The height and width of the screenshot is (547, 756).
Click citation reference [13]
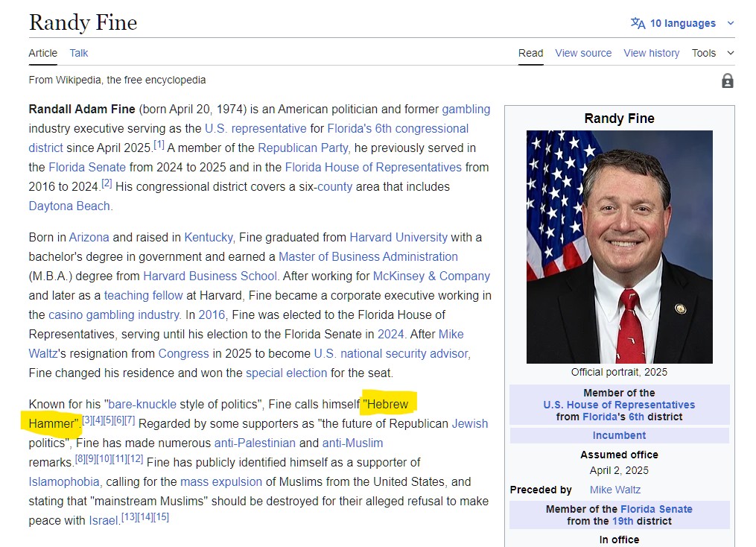pyautogui.click(x=129, y=517)
